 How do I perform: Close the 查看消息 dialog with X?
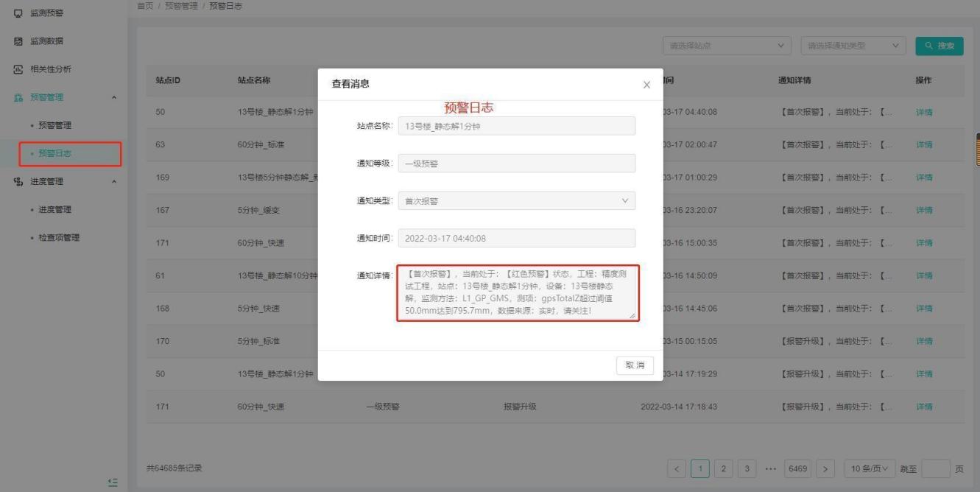point(646,85)
